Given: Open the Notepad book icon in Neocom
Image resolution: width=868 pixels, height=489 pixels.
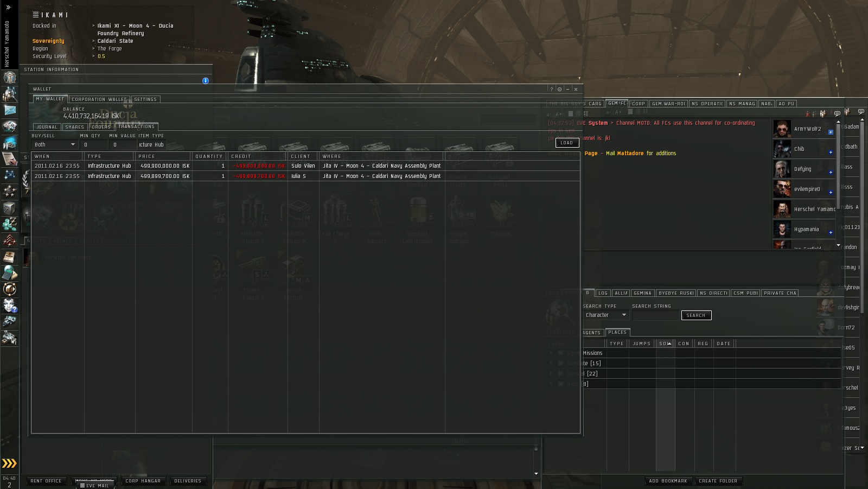Looking at the screenshot, I should click(9, 256).
